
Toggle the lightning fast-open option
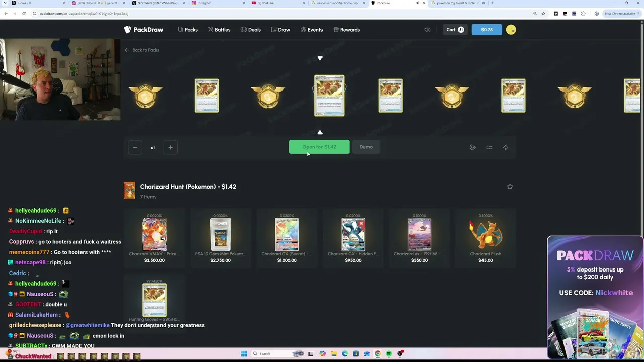tap(506, 147)
